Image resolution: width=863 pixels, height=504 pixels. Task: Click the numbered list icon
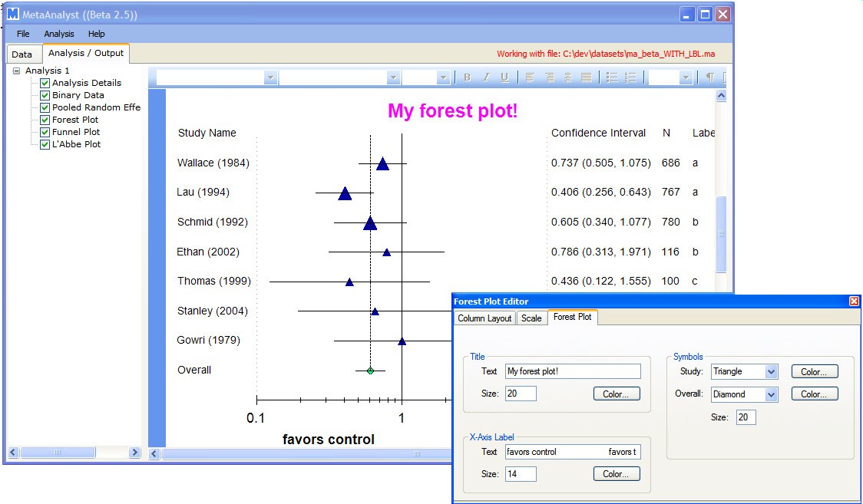tap(630, 77)
